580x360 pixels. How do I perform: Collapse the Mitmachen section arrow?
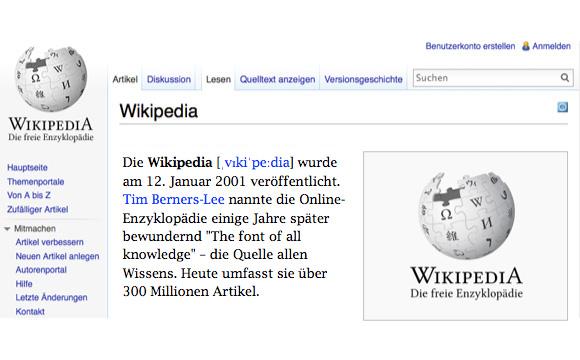pyautogui.click(x=7, y=229)
